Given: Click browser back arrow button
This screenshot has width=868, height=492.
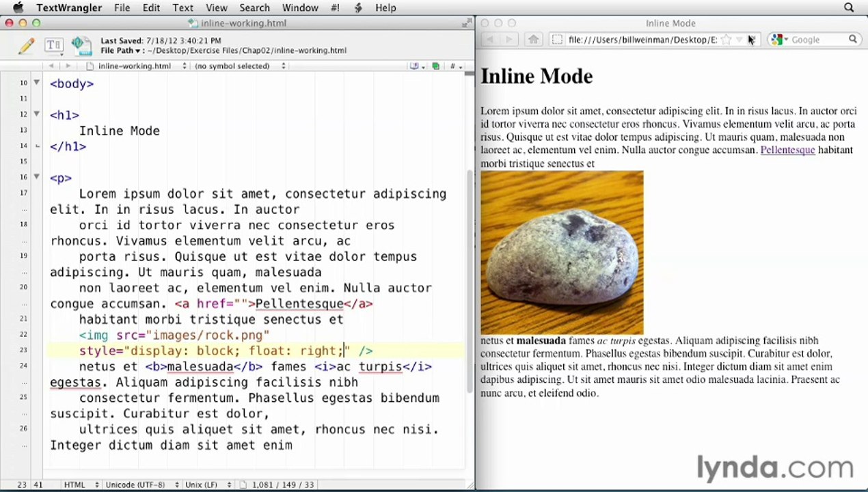Looking at the screenshot, I should (489, 40).
